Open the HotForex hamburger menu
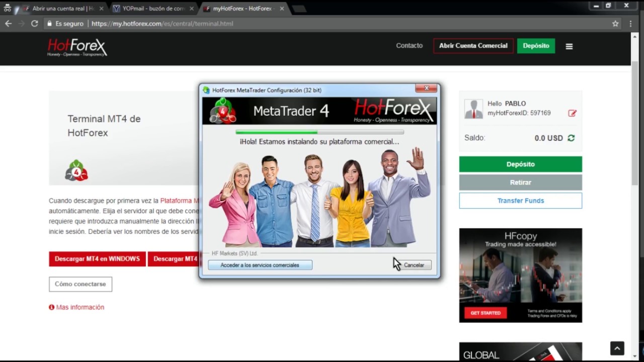 click(x=569, y=46)
